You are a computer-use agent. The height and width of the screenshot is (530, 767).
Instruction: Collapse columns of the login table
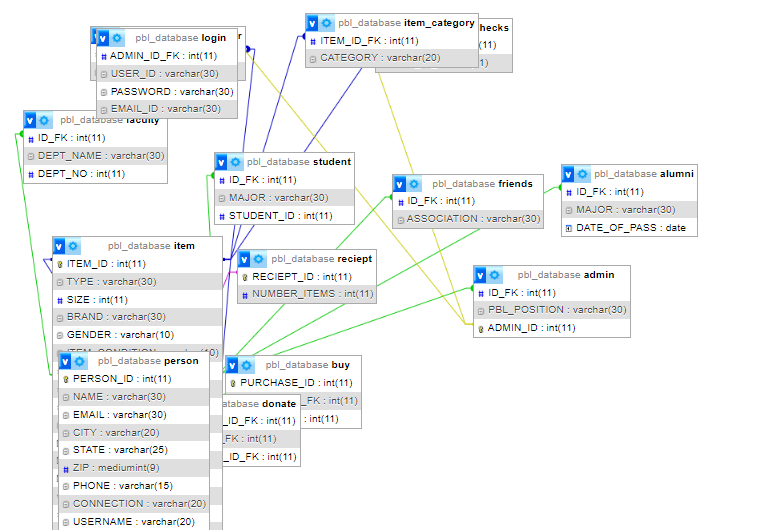click(x=103, y=38)
